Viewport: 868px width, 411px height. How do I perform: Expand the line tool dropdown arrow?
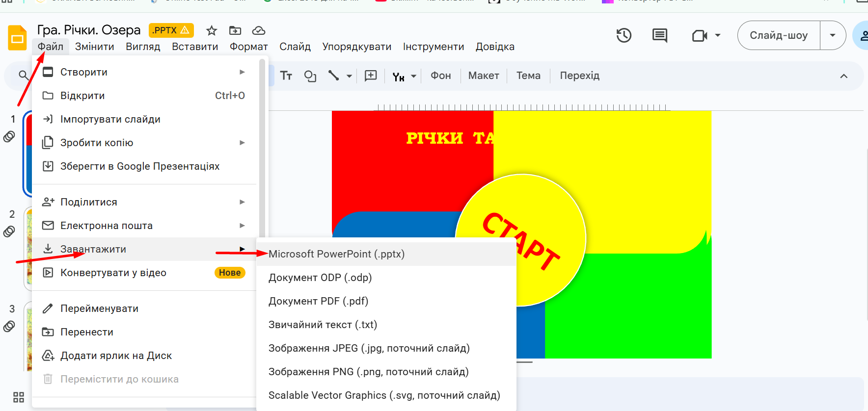coord(349,76)
